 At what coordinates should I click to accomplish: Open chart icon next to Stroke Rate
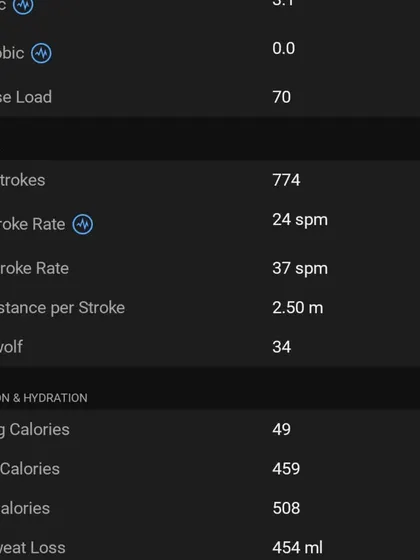(x=82, y=224)
